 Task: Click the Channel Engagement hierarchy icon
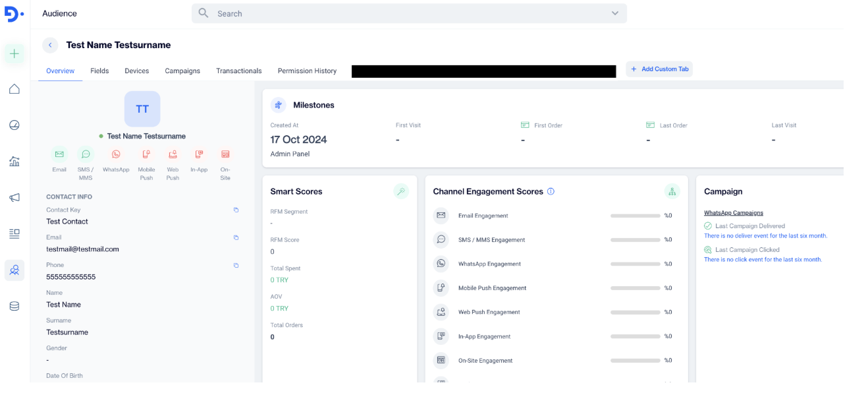[672, 191]
